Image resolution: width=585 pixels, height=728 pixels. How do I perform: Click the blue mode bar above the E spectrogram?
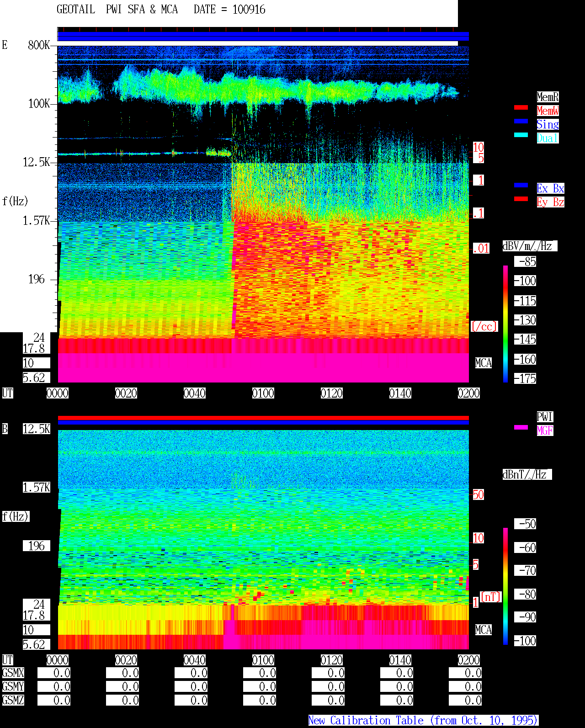[263, 36]
